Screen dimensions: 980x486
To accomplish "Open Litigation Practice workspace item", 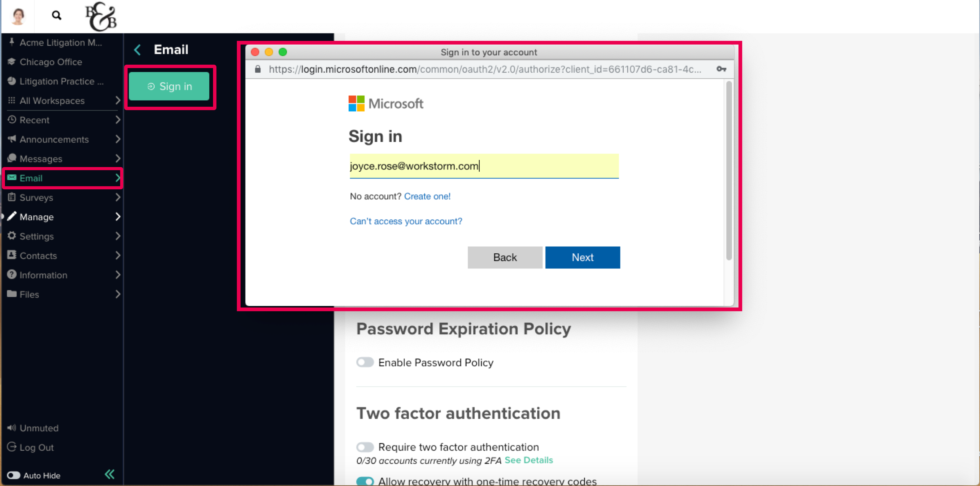I will pyautogui.click(x=61, y=81).
